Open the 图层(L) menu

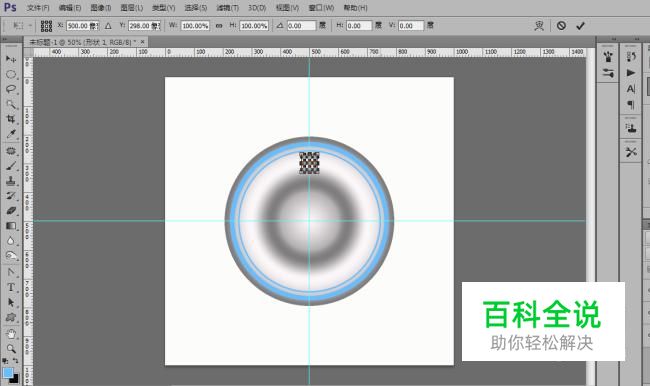pos(131,7)
